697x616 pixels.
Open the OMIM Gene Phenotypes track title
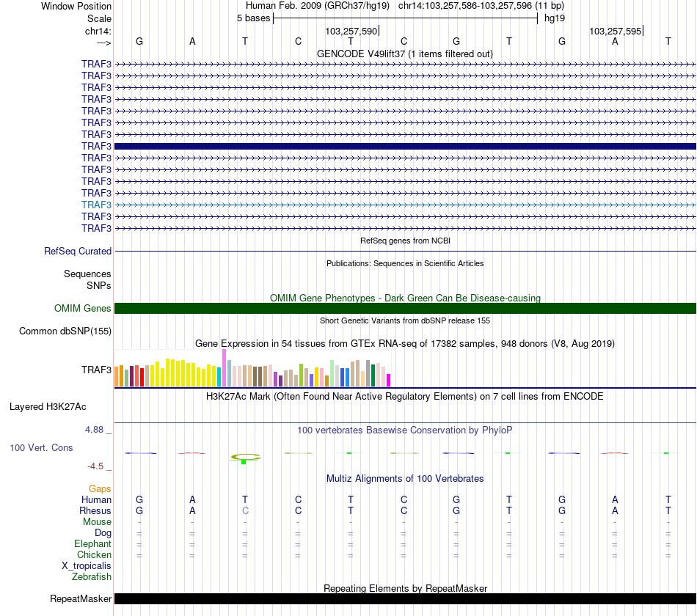click(405, 298)
